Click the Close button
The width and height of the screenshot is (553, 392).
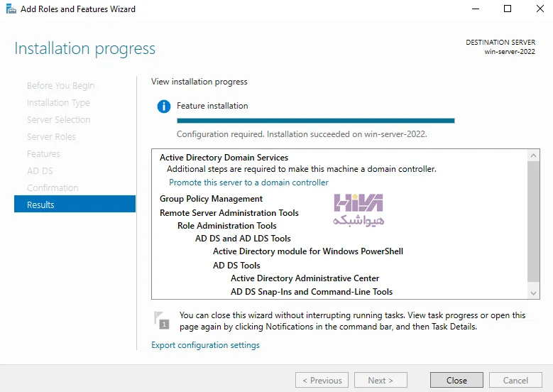pyautogui.click(x=456, y=381)
